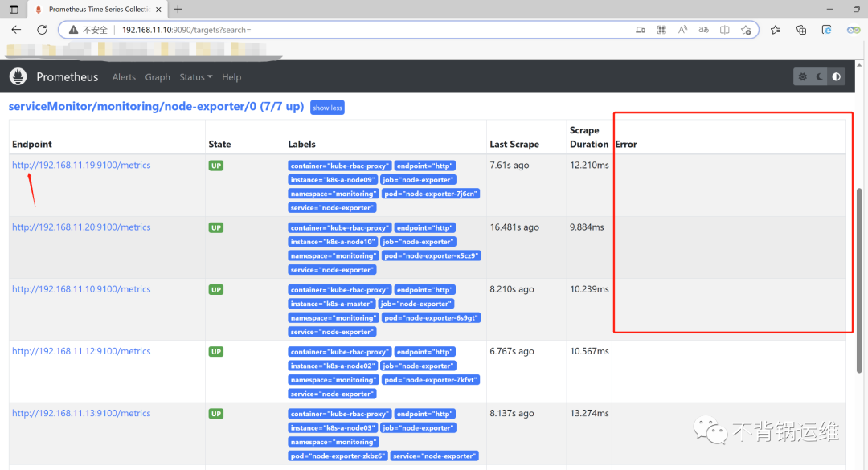The image size is (868, 470).
Task: Click scrape duration 12.210ms
Action: tap(590, 165)
